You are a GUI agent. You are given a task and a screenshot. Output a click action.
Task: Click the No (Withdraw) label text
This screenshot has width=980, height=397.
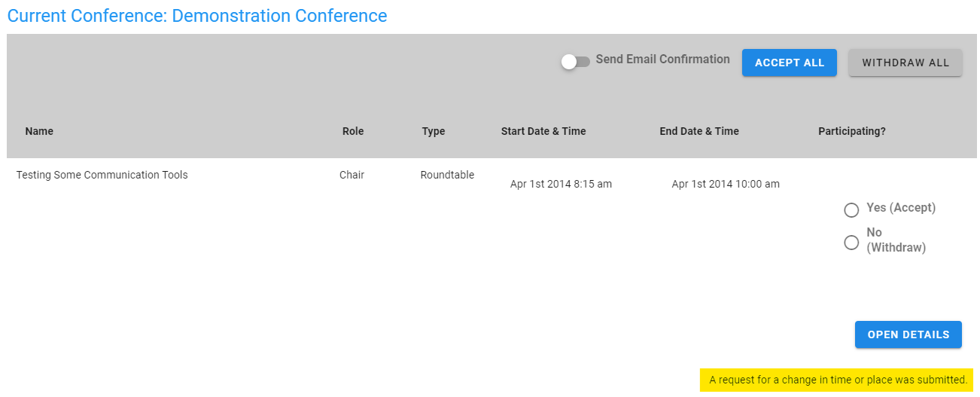point(896,240)
